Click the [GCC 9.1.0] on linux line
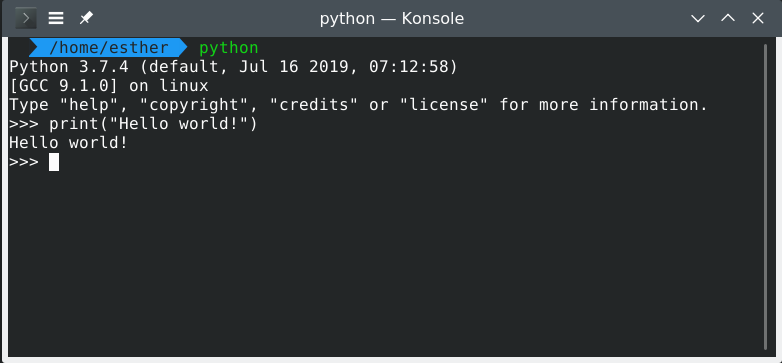Screen dimensions: 782x363 109,86
